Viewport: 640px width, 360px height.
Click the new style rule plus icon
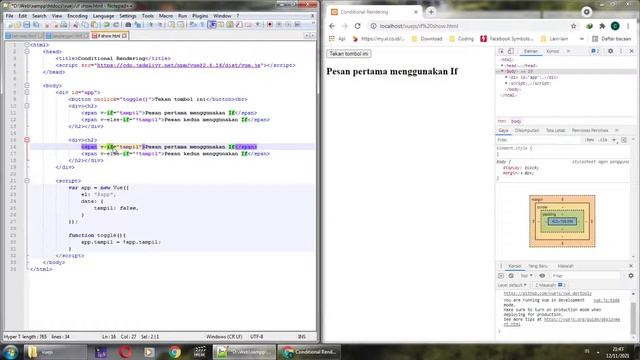pos(614,140)
